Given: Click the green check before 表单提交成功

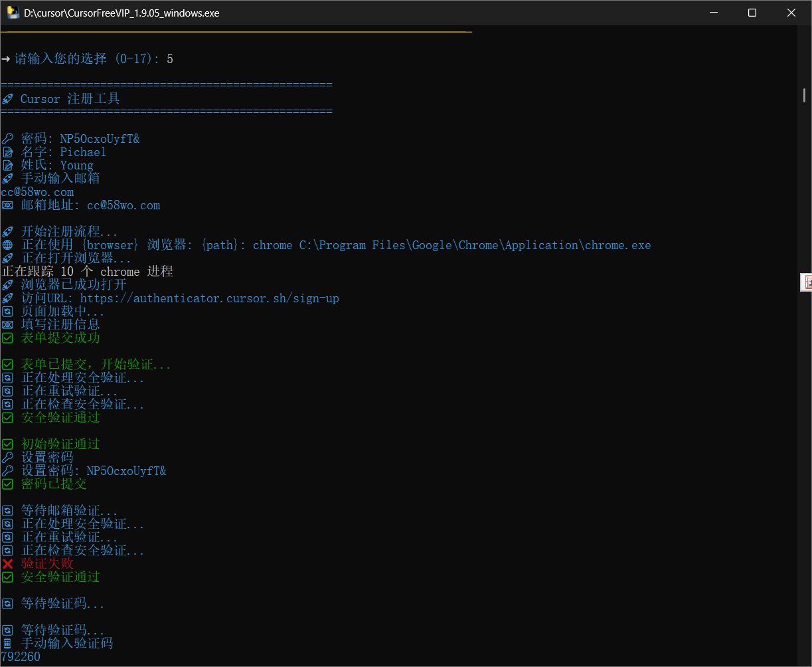Looking at the screenshot, I should click(7, 338).
